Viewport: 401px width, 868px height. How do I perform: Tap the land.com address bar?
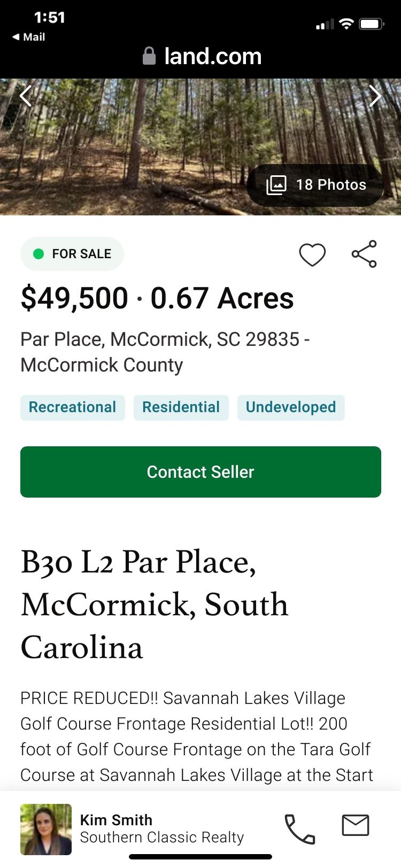click(x=213, y=56)
